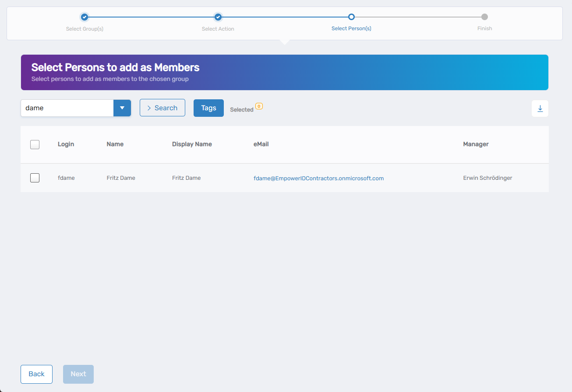Viewport: 572px width, 392px height.
Task: Click the Selected counter badge showing zero
Action: [259, 106]
